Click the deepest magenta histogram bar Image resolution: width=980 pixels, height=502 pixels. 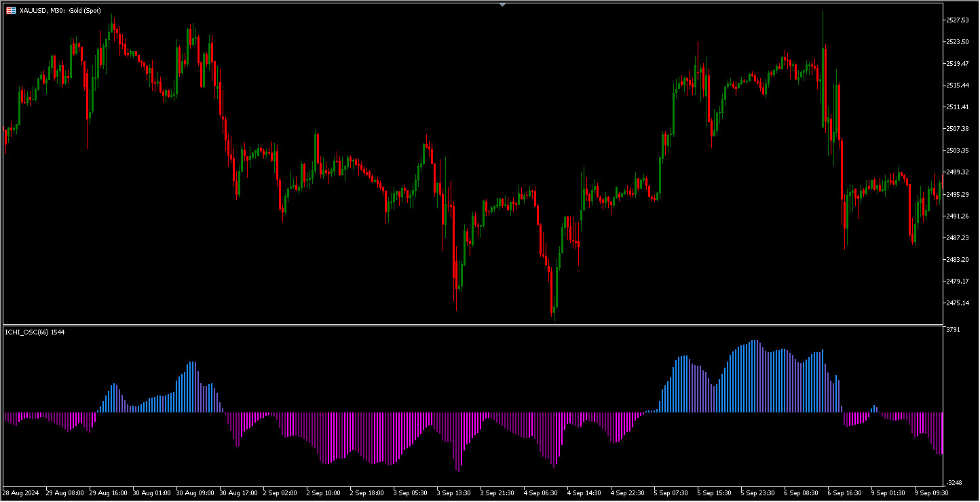pyautogui.click(x=457, y=468)
